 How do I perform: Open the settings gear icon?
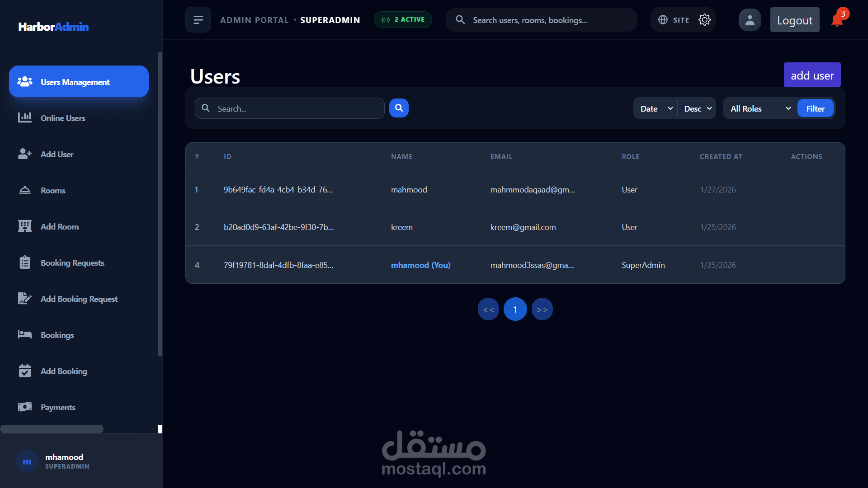point(704,20)
